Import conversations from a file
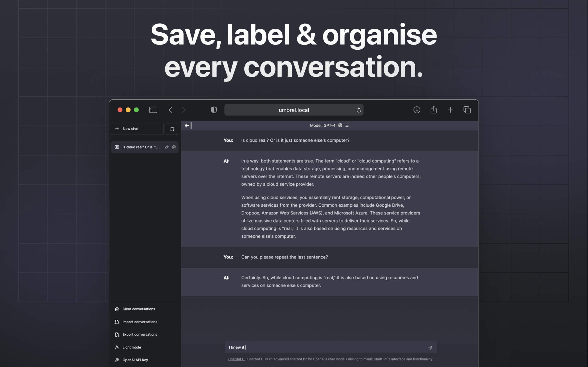The image size is (588, 367). pyautogui.click(x=140, y=322)
